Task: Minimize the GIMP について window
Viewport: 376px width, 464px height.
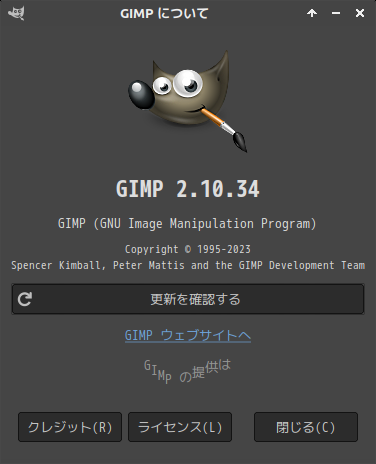Action: (x=336, y=13)
